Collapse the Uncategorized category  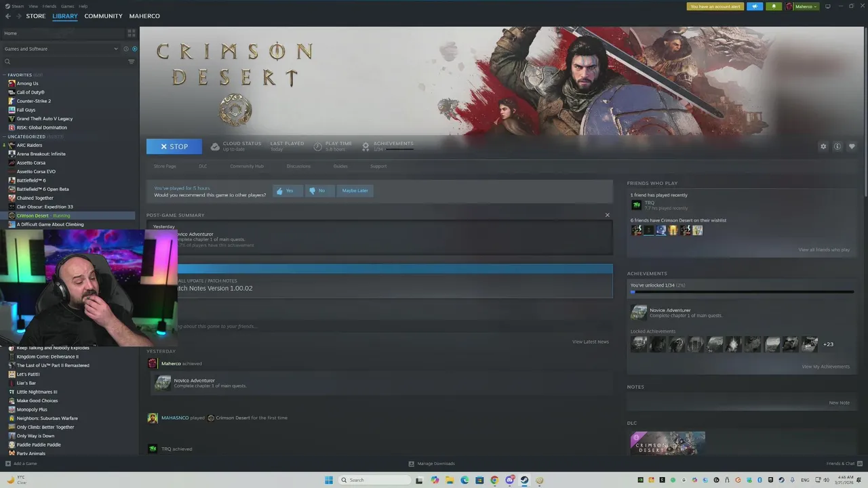[4, 136]
